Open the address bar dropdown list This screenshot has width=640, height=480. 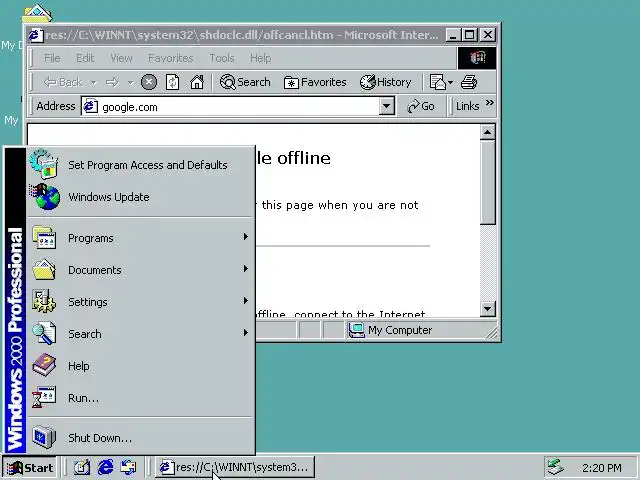(386, 107)
